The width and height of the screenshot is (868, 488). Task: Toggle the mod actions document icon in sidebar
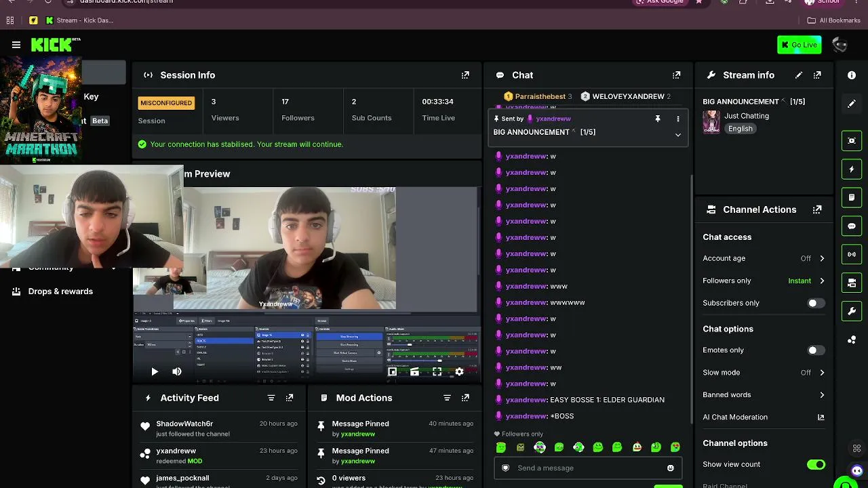[x=852, y=197]
